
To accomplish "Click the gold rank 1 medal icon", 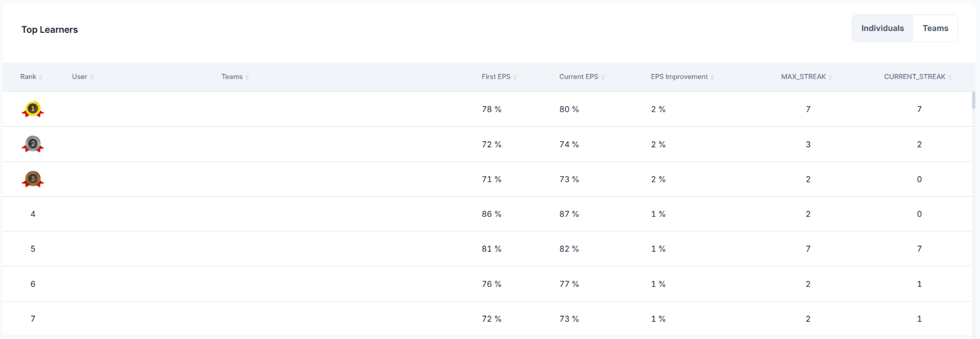I will tap(33, 109).
